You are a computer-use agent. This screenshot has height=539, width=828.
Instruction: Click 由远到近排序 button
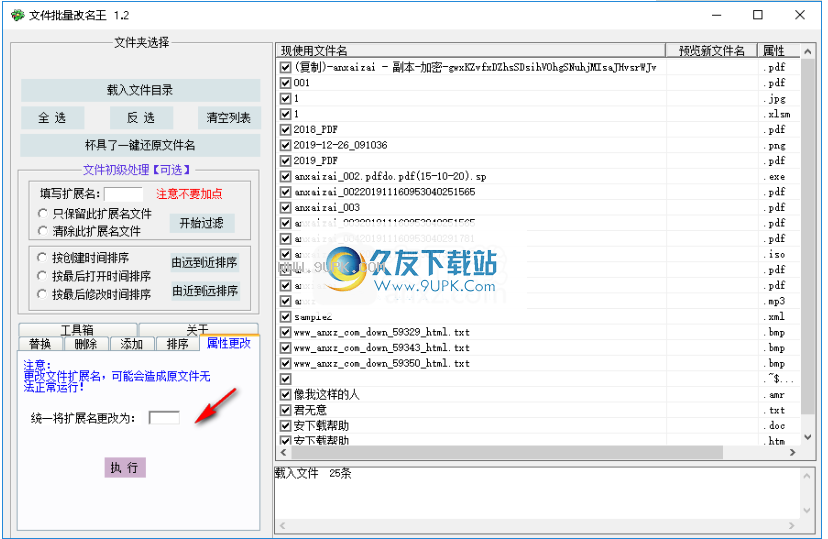click(205, 262)
